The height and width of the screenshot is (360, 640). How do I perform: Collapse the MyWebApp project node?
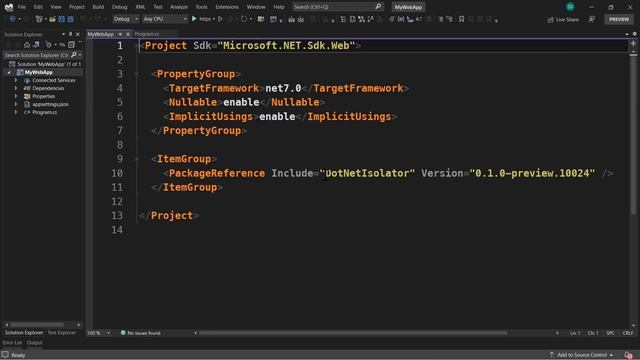(9, 72)
